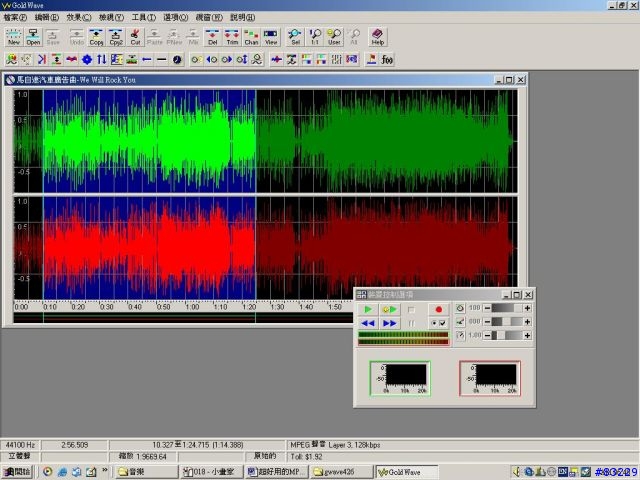Viewport: 640px width, 480px height.
Task: Click the Copy toolbar button
Action: click(96, 37)
